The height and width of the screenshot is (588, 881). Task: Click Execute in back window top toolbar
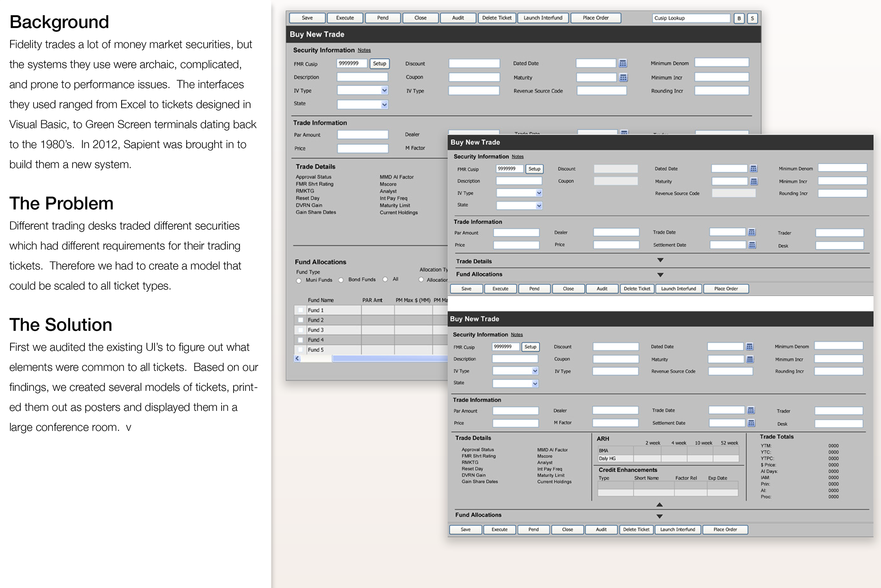345,18
